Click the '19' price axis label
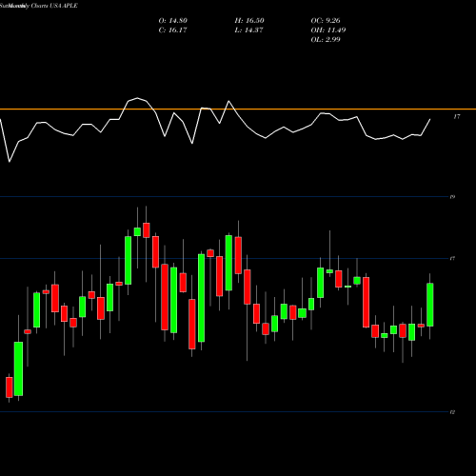 click(x=452, y=197)
